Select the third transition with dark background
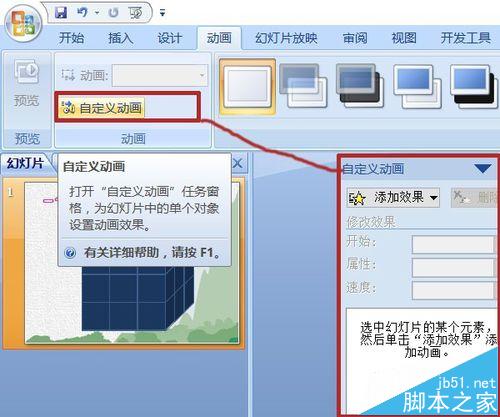The image size is (500, 417). tap(360, 86)
